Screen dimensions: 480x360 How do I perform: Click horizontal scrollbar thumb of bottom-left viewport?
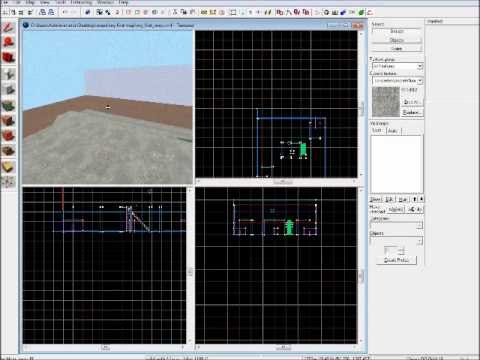105,347
